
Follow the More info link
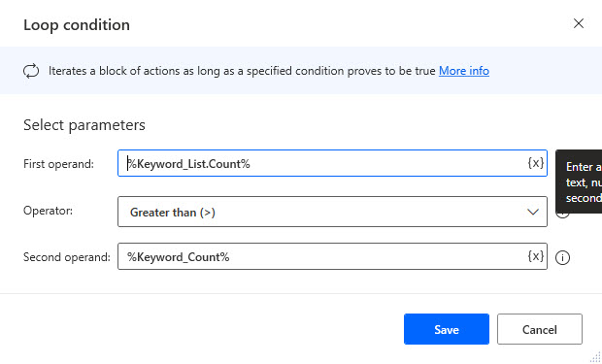tap(464, 71)
